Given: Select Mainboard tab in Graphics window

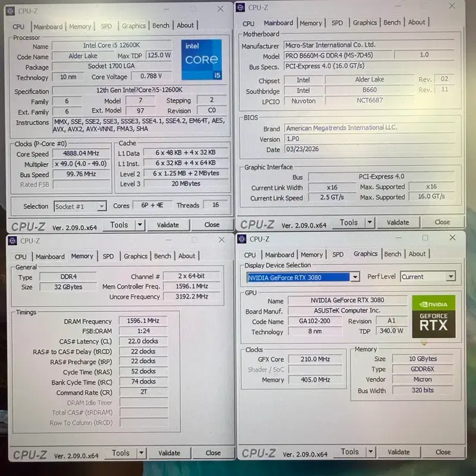Looking at the screenshot, I should point(280,255).
